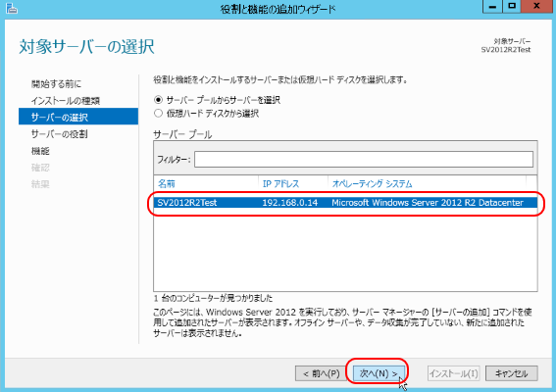
Task: Open the 開始する前に wizard step
Action: click(56, 84)
